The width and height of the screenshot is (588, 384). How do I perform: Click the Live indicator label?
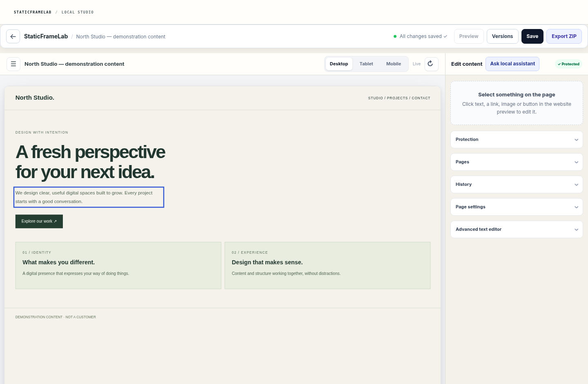(416, 64)
